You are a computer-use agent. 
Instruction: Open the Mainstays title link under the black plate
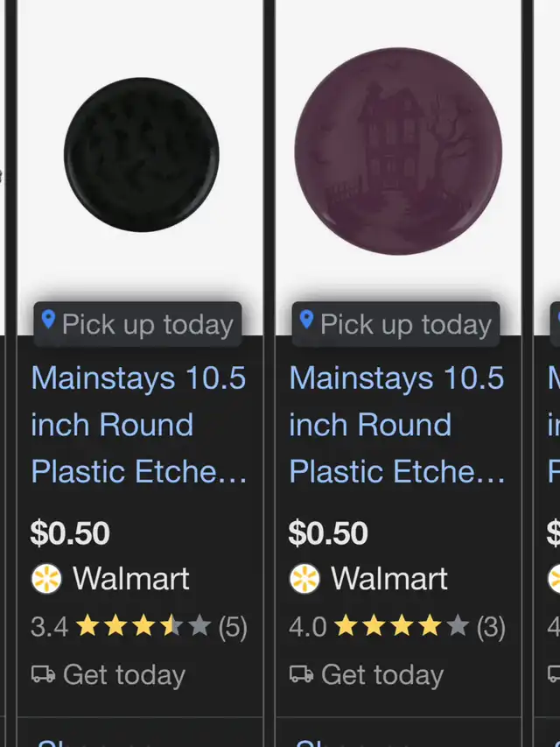pos(139,426)
